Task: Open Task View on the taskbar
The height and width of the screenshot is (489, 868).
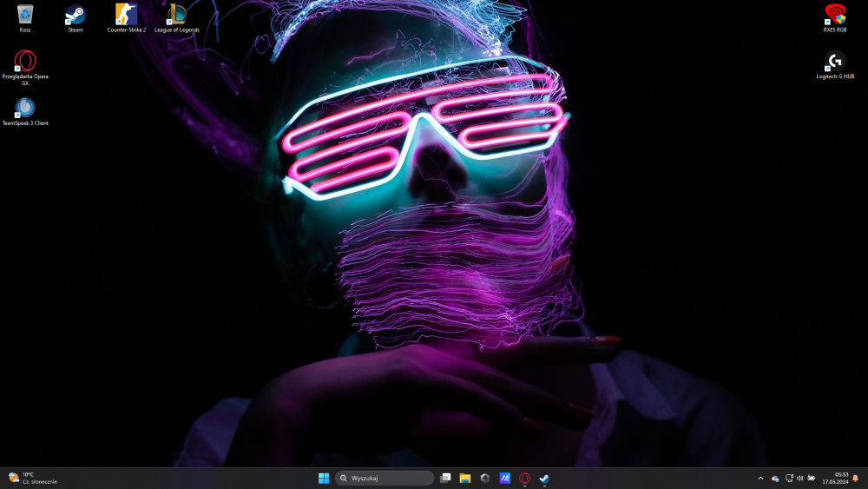Action: [x=445, y=478]
